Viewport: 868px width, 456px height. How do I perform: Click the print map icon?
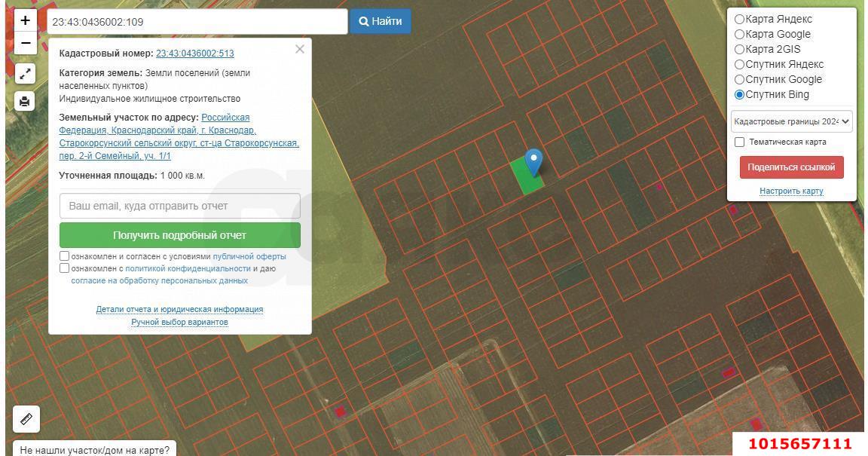tap(25, 101)
